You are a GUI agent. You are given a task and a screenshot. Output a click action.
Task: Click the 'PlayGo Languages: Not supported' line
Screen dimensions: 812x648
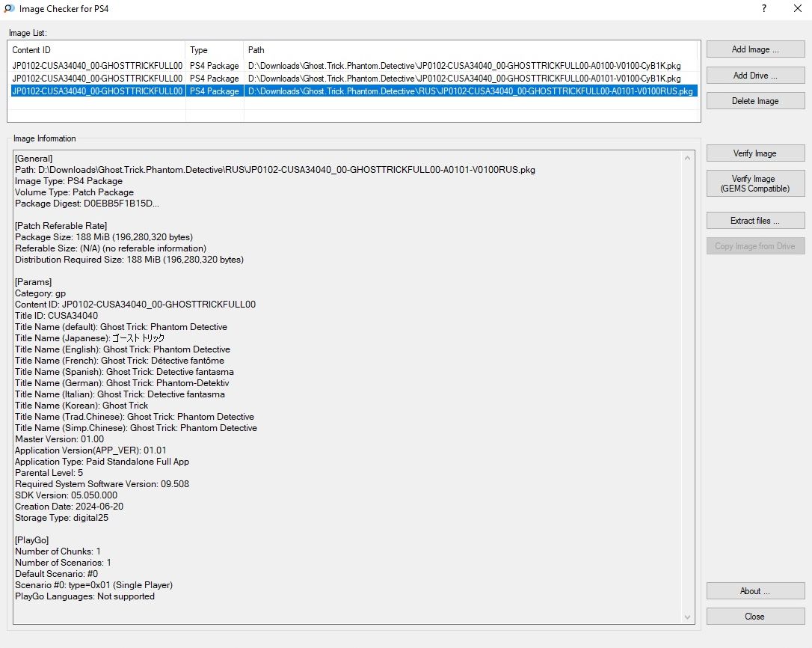pos(85,596)
